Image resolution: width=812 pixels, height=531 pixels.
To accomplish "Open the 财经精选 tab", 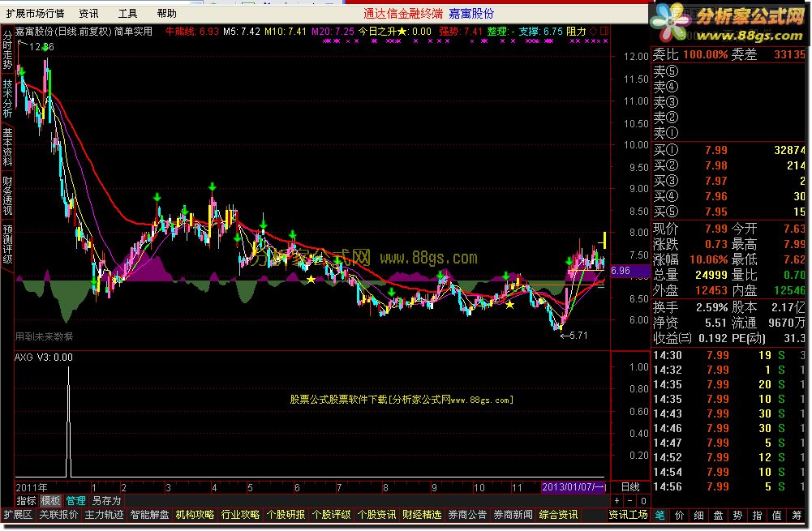I will [x=422, y=515].
